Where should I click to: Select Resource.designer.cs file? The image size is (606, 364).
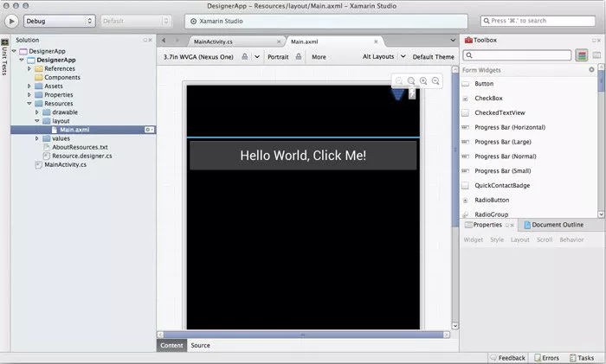tap(81, 156)
